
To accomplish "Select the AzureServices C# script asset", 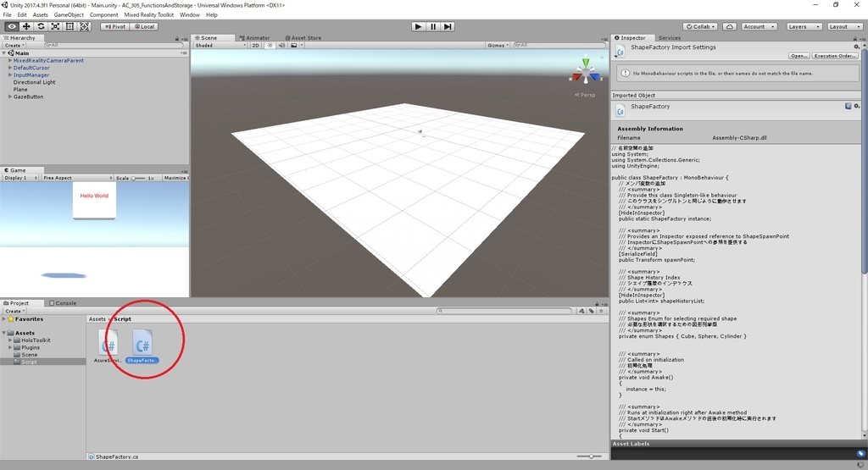I will [108, 346].
